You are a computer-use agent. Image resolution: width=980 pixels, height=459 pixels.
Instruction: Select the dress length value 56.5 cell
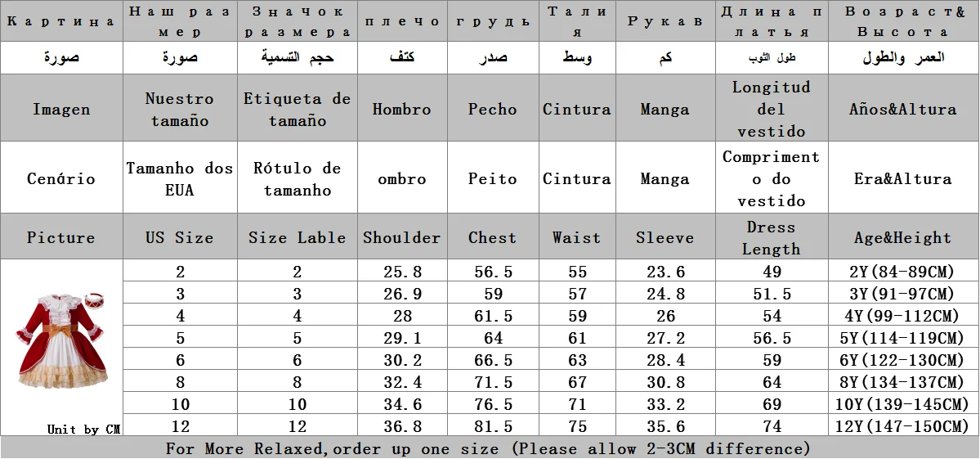tap(772, 338)
